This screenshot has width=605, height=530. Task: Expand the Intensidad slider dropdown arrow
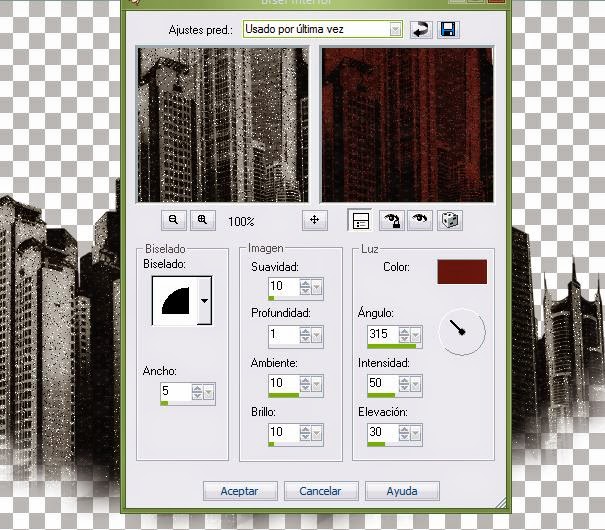click(416, 385)
